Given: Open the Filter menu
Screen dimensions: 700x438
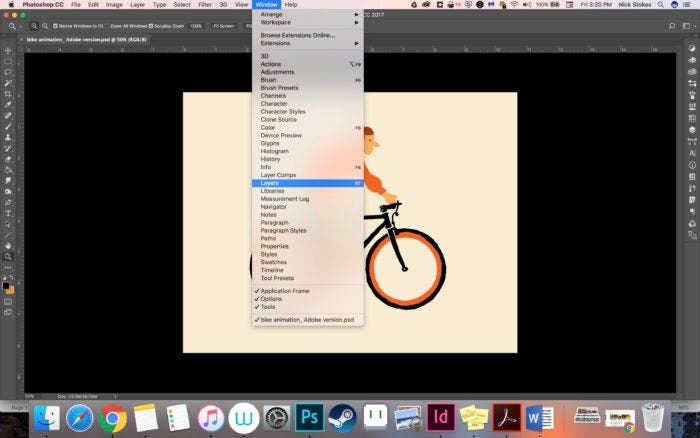Looking at the screenshot, I should point(205,5).
